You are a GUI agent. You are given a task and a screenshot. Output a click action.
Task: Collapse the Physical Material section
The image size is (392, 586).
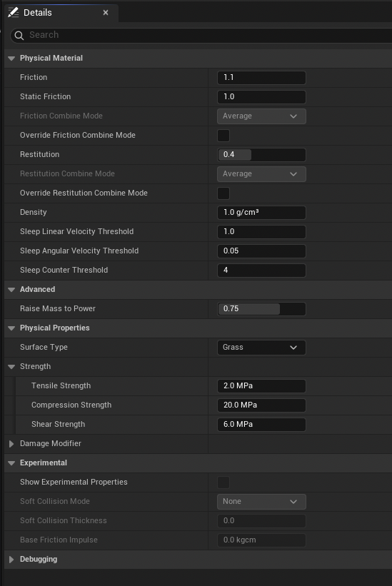click(x=11, y=59)
